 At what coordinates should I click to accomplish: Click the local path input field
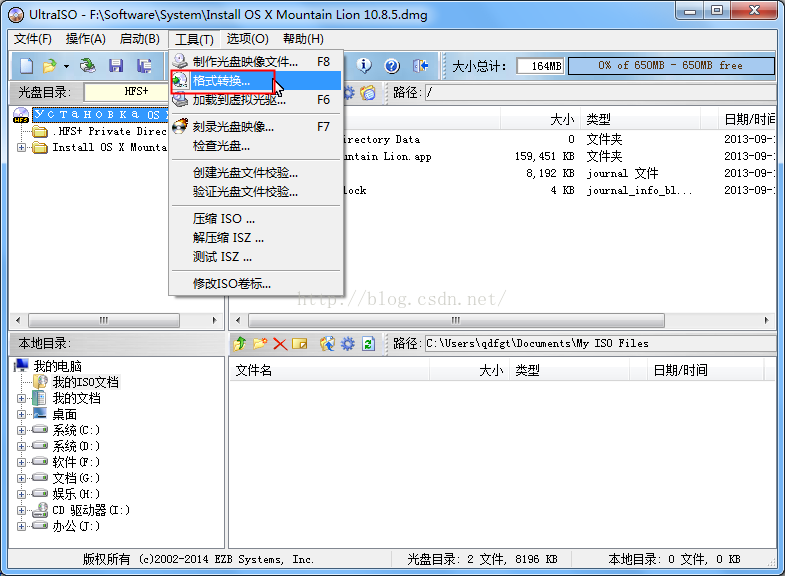pos(598,344)
